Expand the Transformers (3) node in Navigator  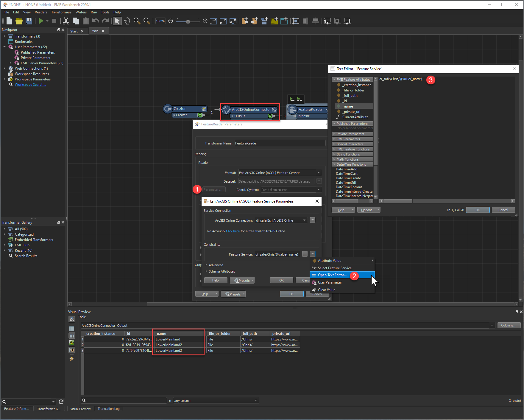pyautogui.click(x=4, y=36)
